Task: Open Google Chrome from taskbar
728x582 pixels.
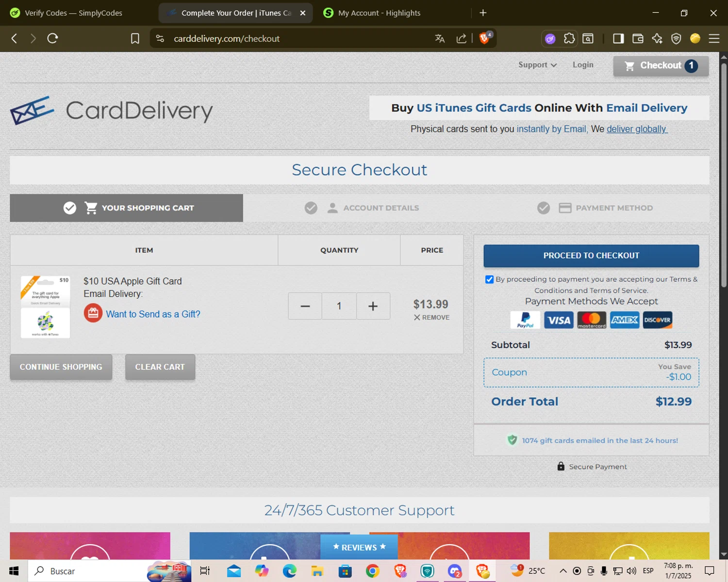Action: [x=373, y=571]
